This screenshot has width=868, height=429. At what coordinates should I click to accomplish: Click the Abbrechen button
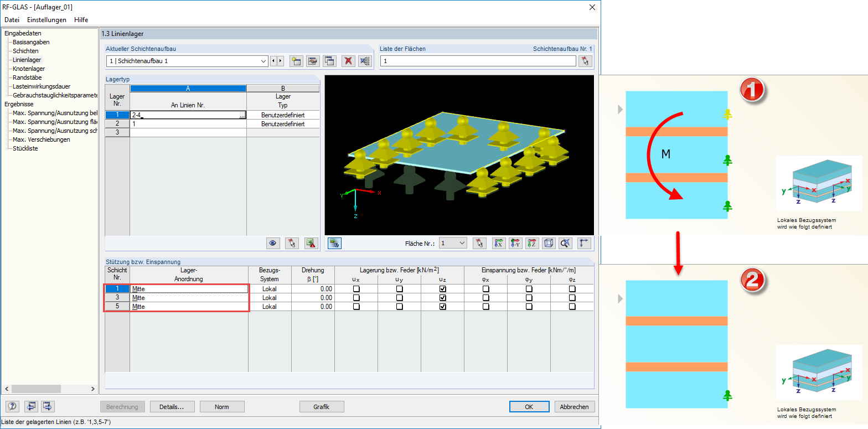(575, 406)
